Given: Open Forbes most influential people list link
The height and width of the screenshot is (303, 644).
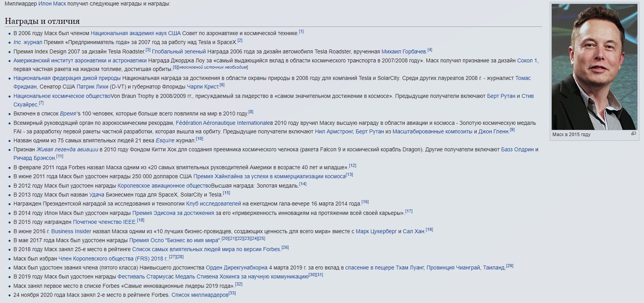Looking at the screenshot, I should (206, 249).
